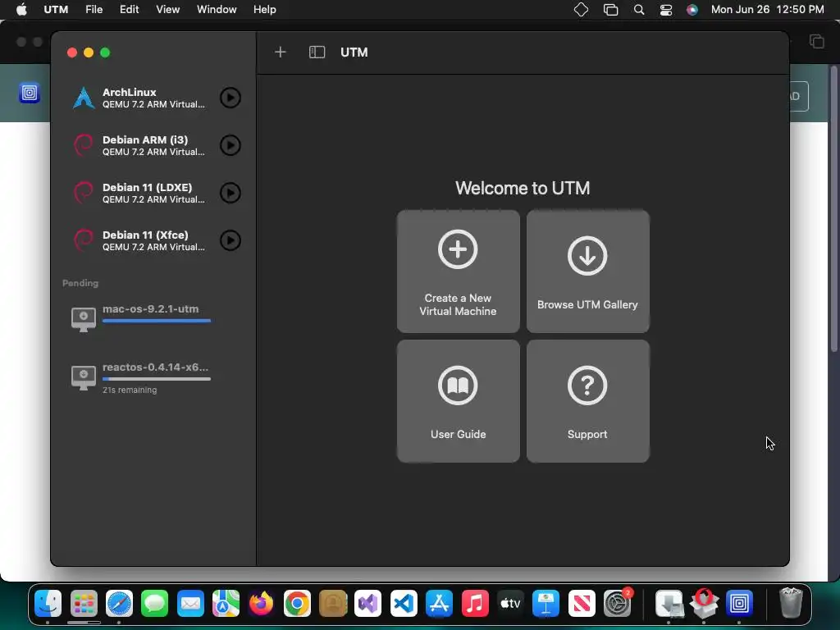Open the Help menu
This screenshot has height=630, width=840.
pyautogui.click(x=265, y=10)
